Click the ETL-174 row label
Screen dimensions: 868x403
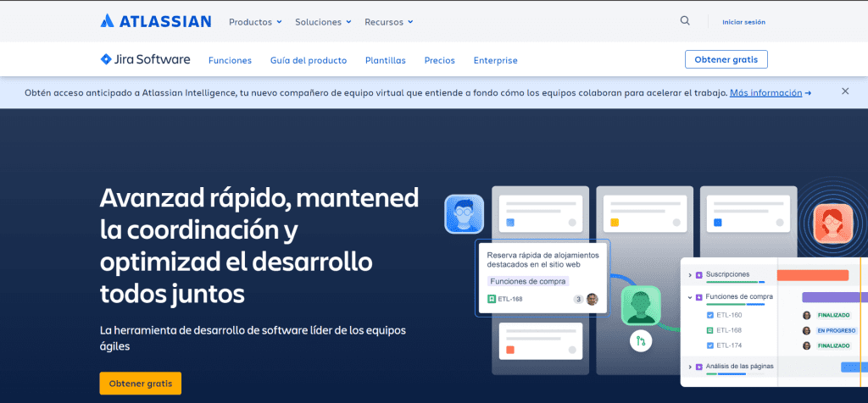[x=728, y=345]
